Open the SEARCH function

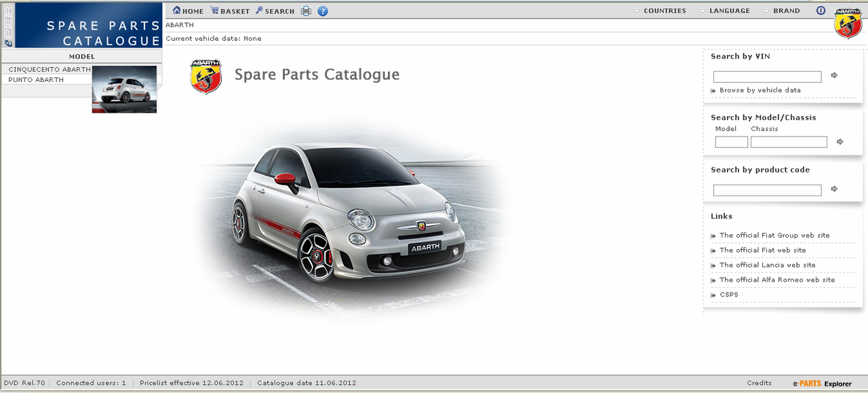[275, 11]
